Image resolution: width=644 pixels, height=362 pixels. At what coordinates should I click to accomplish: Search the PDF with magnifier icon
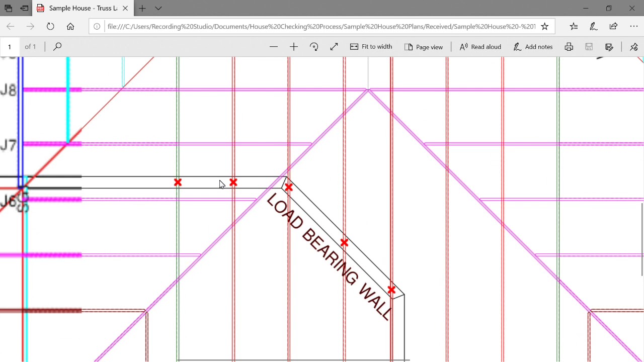57,47
